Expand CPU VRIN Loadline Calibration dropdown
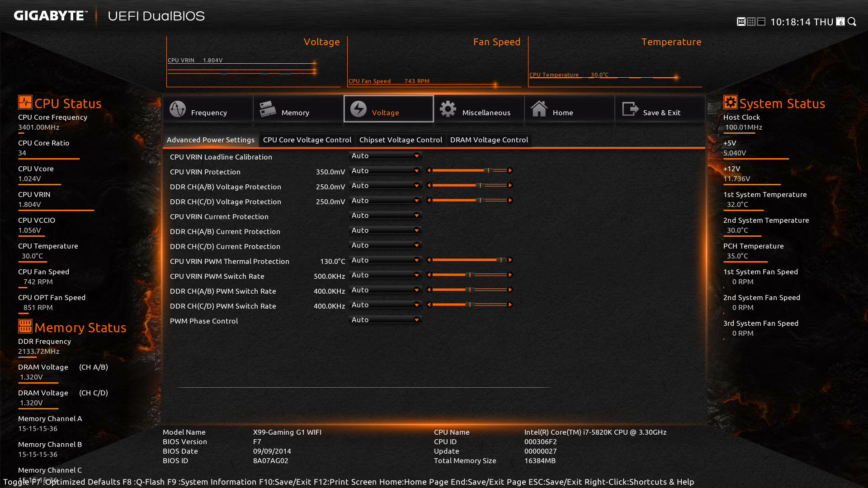Image resolution: width=868 pixels, height=488 pixels. tap(386, 155)
